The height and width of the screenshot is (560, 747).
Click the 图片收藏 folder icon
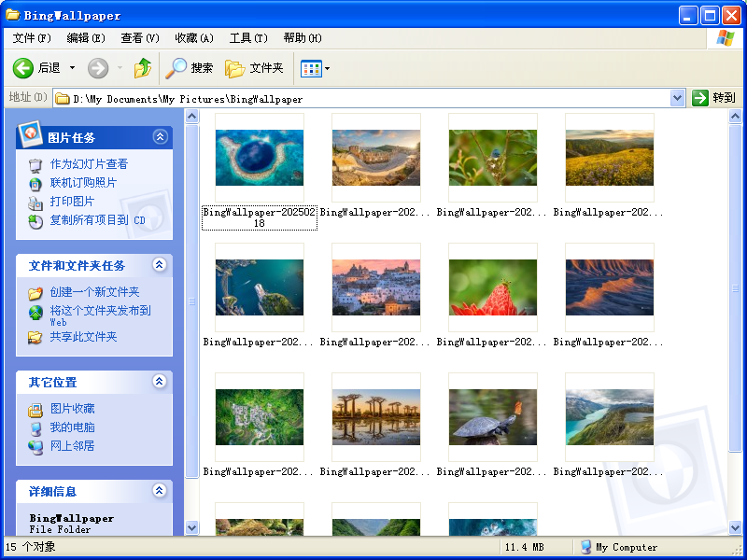tap(35, 410)
